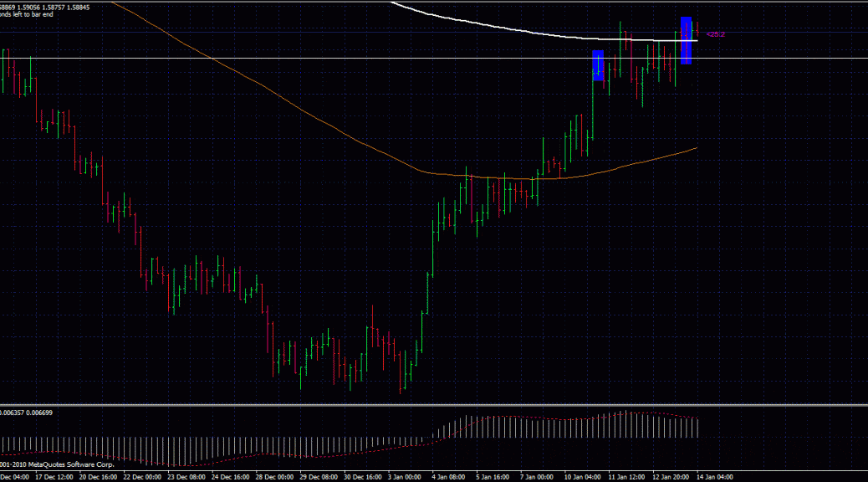Click the '30 Dec 16:00' time axis label
This screenshot has width=868, height=482.
click(x=363, y=477)
